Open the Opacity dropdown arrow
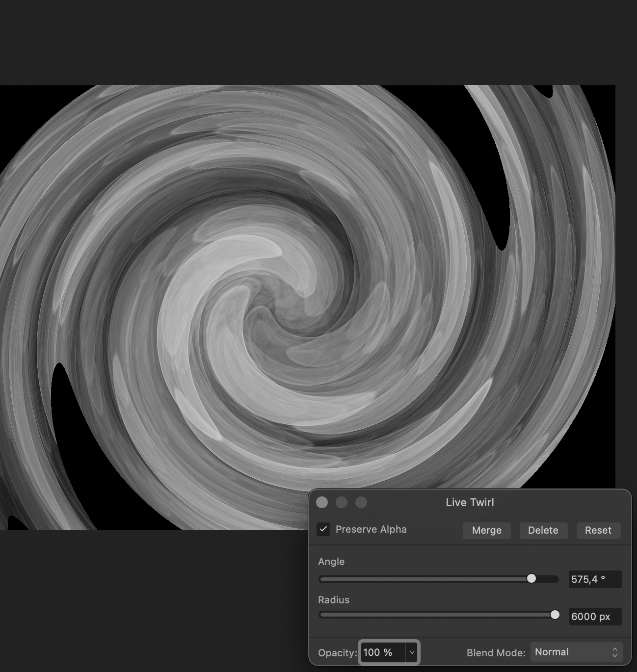 tap(412, 652)
